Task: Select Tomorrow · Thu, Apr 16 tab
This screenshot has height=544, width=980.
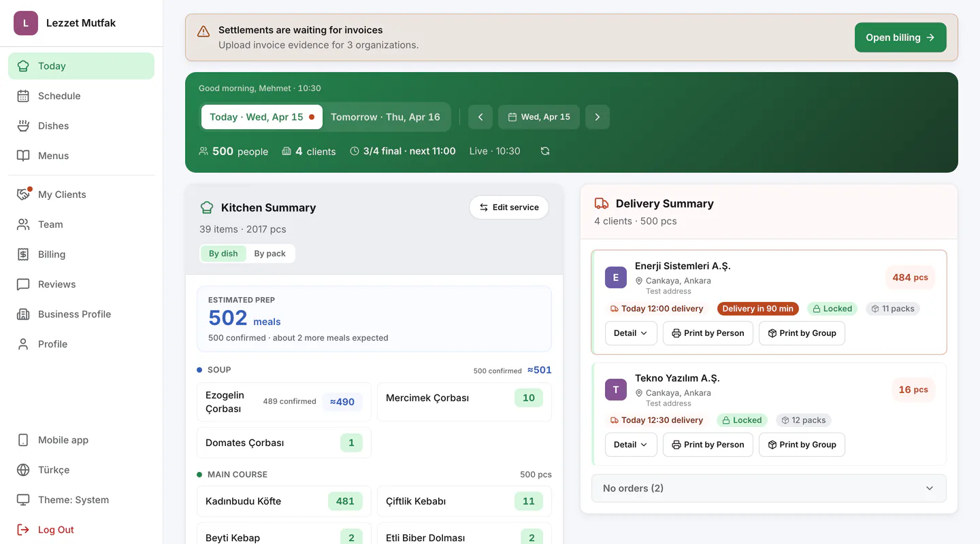Action: [x=385, y=117]
